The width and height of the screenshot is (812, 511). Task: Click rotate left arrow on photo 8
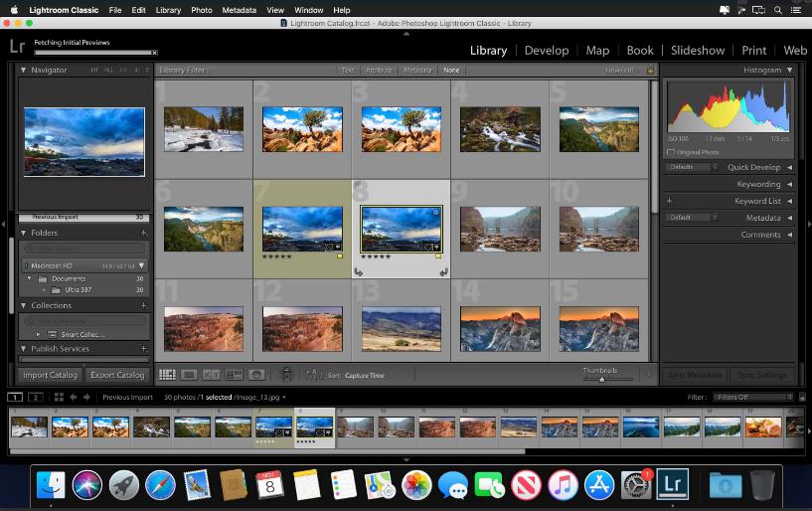click(x=359, y=272)
